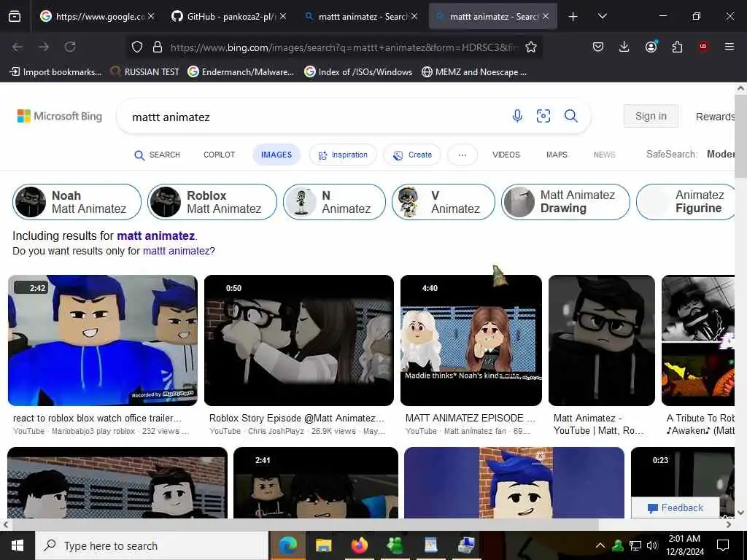
Task: Click the uBlock Origin extension icon
Action: pos(703,47)
